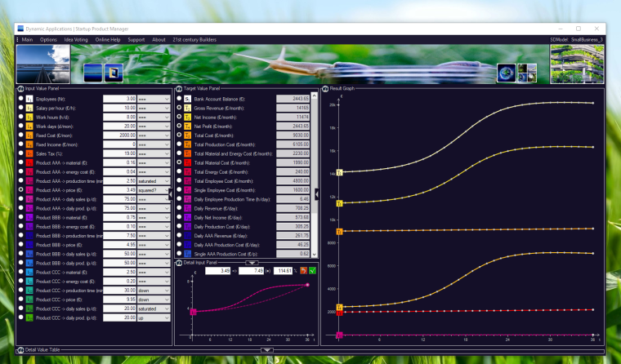The image size is (621, 364).
Task: Click the pink end point on detail curve
Action: pyautogui.click(x=307, y=285)
